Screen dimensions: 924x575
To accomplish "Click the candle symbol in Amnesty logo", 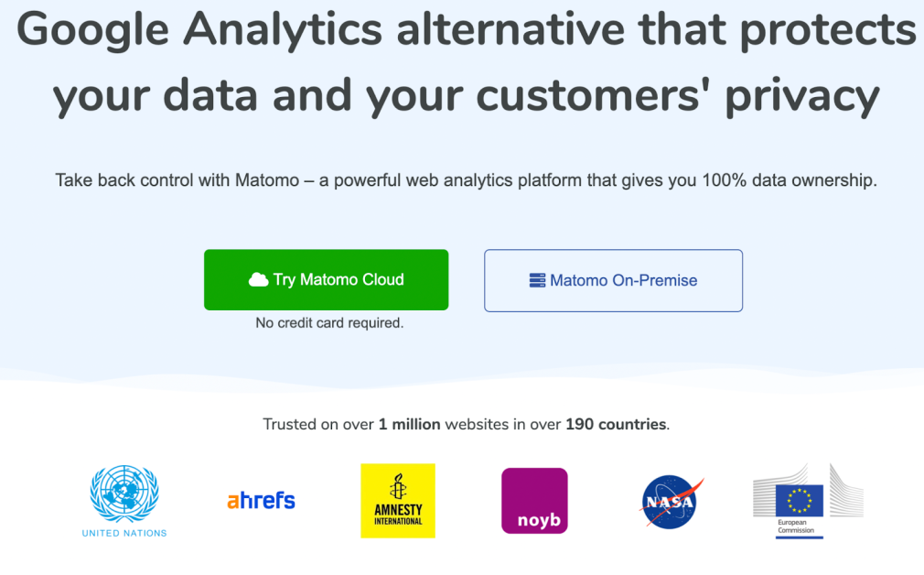I will [x=398, y=486].
